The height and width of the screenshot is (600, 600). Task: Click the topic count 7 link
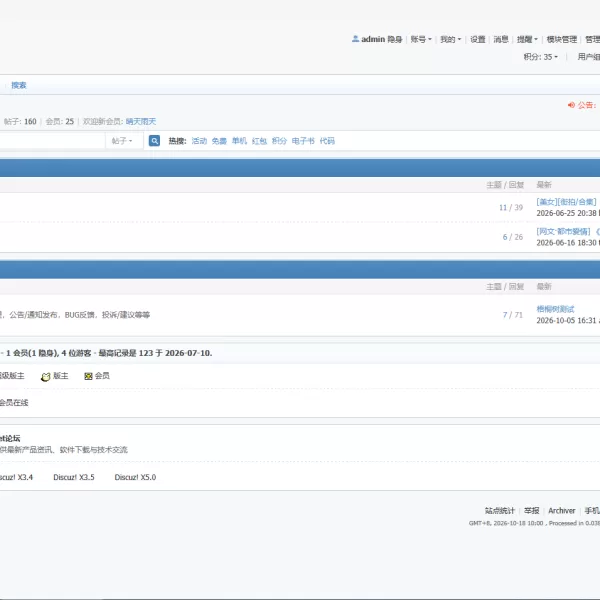pos(505,315)
